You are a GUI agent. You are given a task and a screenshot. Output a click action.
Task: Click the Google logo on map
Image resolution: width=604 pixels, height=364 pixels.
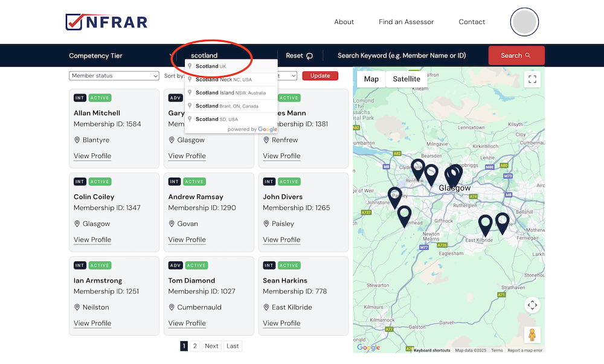(368, 347)
